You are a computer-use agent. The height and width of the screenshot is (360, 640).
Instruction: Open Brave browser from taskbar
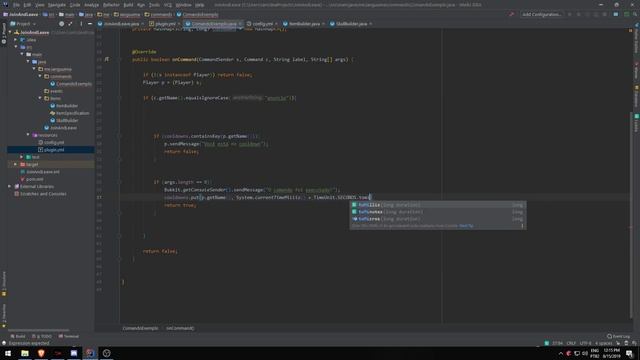(41, 353)
